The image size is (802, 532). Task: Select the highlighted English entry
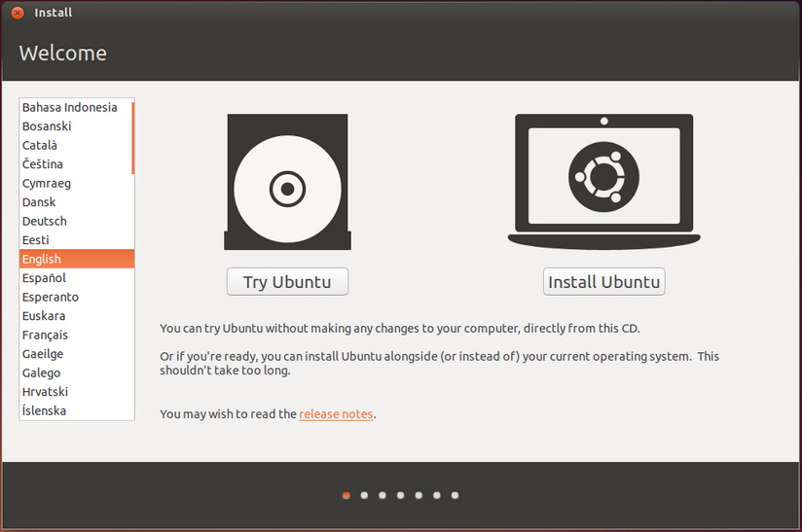click(77, 259)
